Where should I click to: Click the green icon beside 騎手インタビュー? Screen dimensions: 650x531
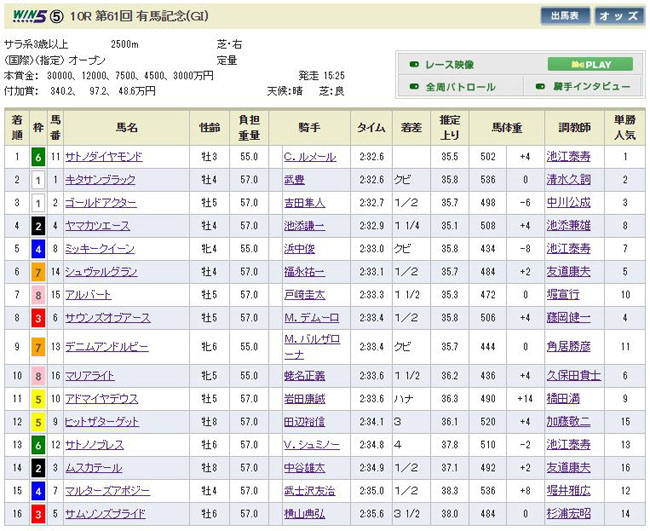(x=540, y=87)
